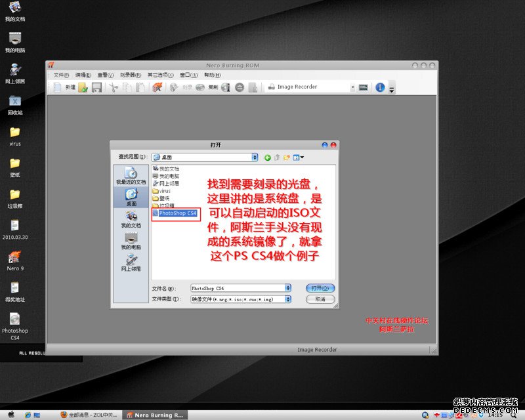Select 我的电脑 in dialog places bar
The image size is (525, 420).
tap(131, 241)
